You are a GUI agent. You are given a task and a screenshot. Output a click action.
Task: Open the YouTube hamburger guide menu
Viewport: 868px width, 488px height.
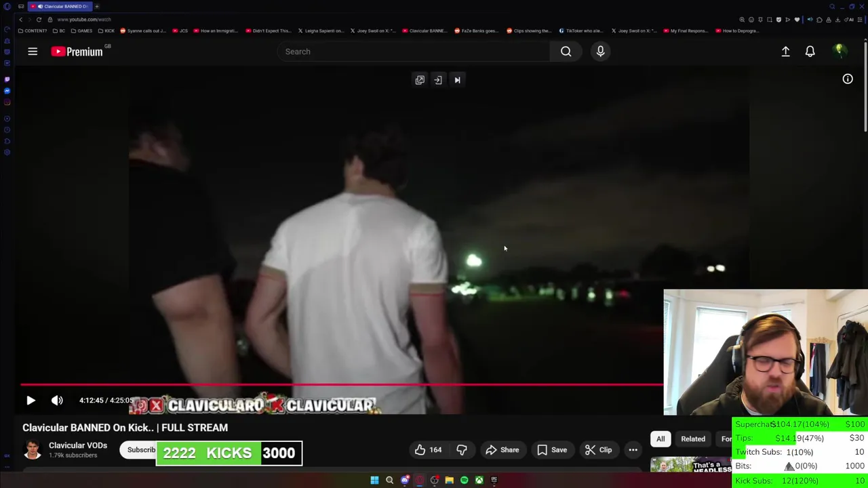[33, 52]
